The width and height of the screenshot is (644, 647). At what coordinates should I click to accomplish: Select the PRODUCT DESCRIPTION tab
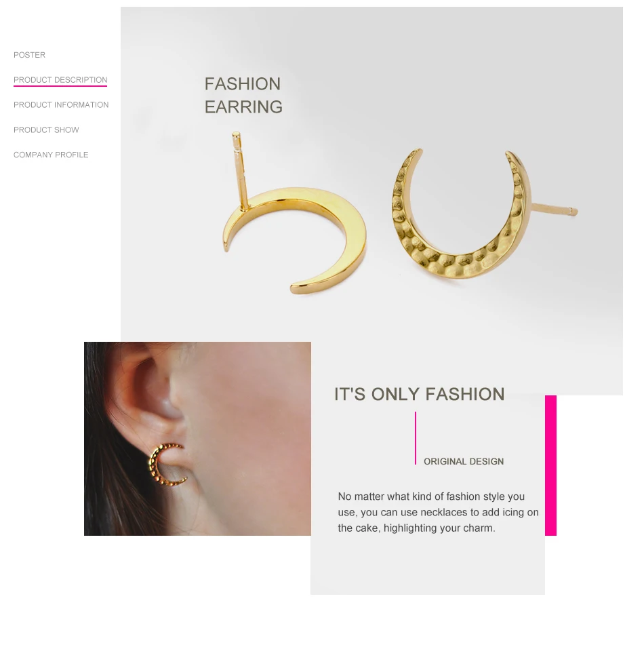point(60,79)
